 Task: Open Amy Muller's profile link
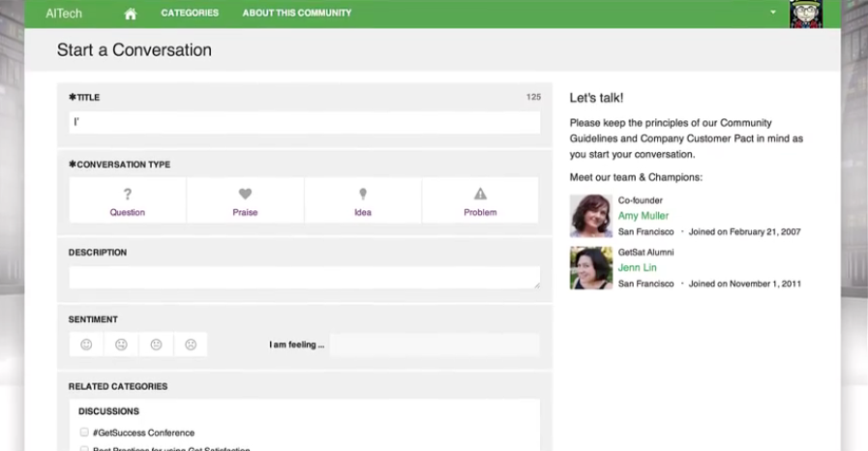coord(644,215)
